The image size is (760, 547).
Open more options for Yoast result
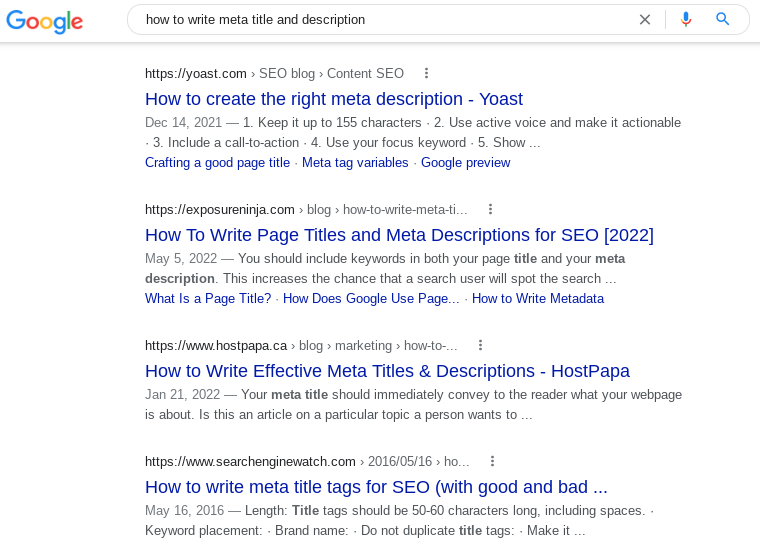tap(427, 73)
